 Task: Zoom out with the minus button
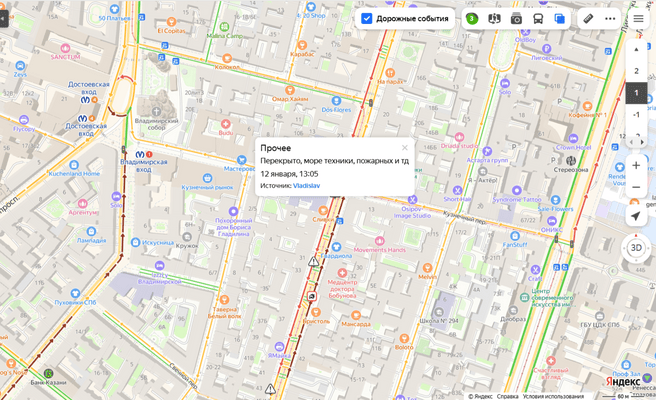pyautogui.click(x=636, y=187)
